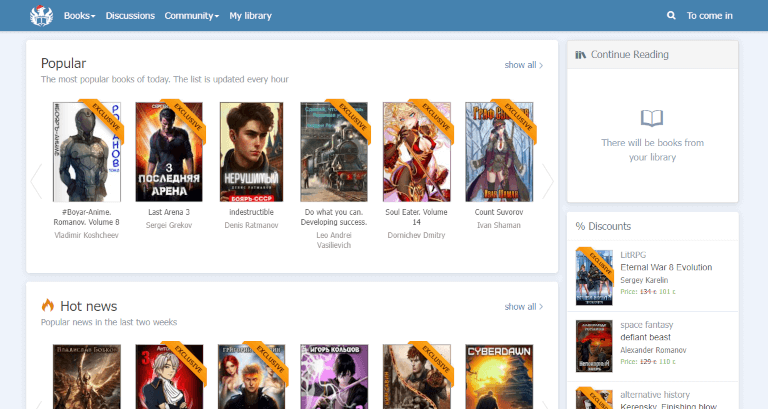This screenshot has width=768, height=409.
Task: Open the chained warrior cover in Hot news
Action: pos(417,377)
